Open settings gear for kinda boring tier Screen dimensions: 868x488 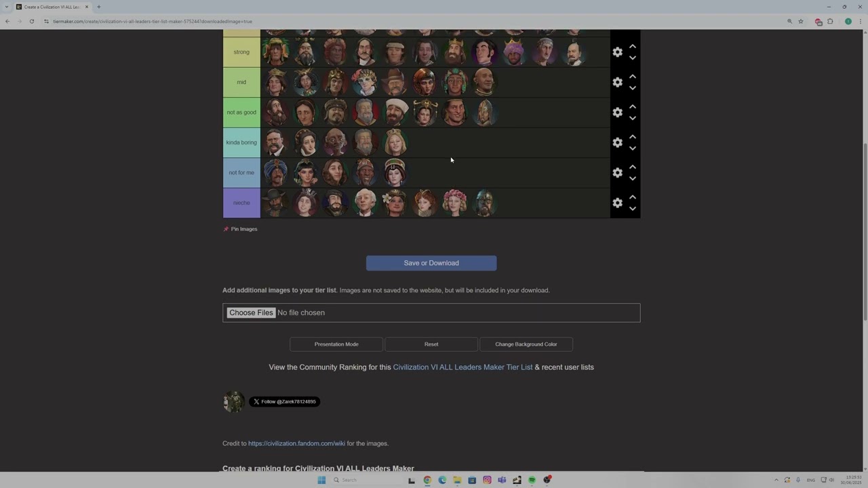tap(617, 142)
